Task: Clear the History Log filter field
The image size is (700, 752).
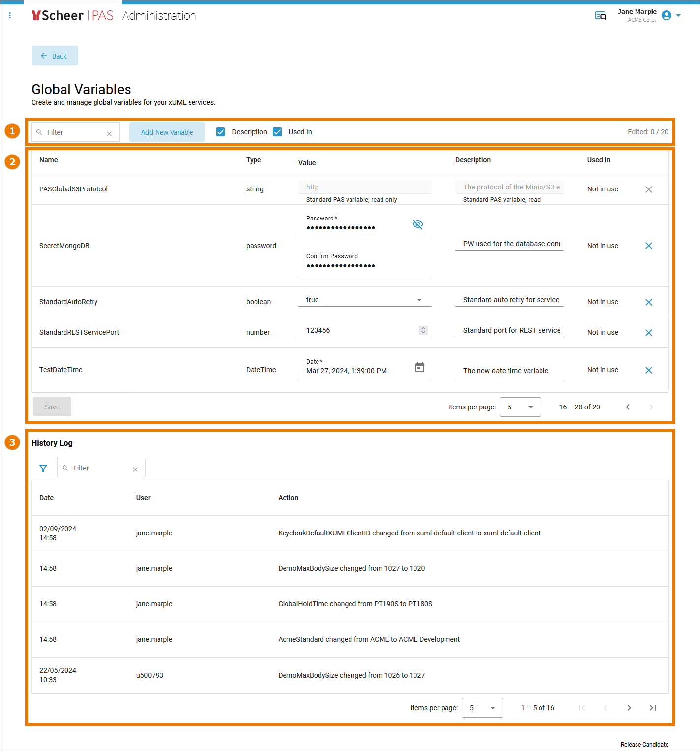Action: tap(135, 469)
